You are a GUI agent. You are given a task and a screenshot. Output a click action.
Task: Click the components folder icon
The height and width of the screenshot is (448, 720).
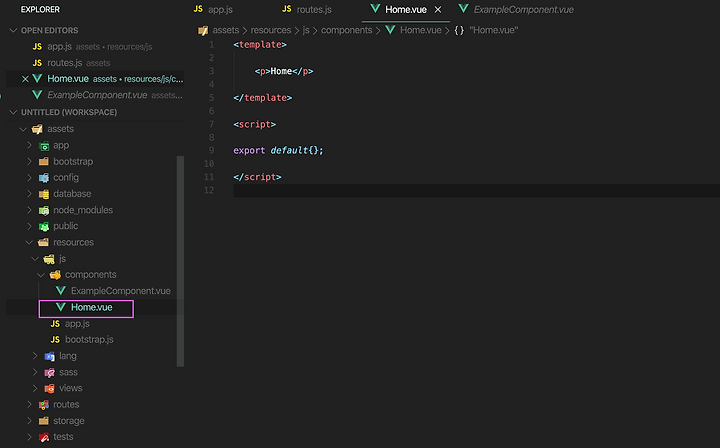click(55, 275)
